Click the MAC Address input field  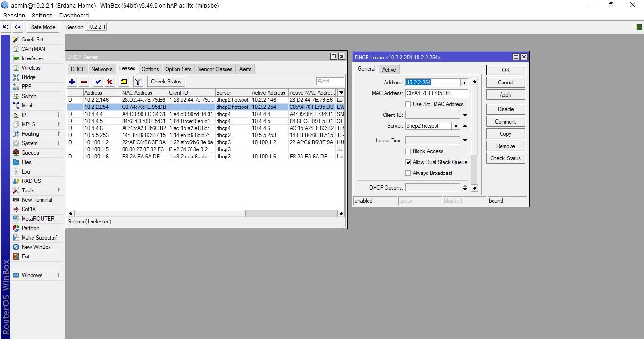(436, 93)
